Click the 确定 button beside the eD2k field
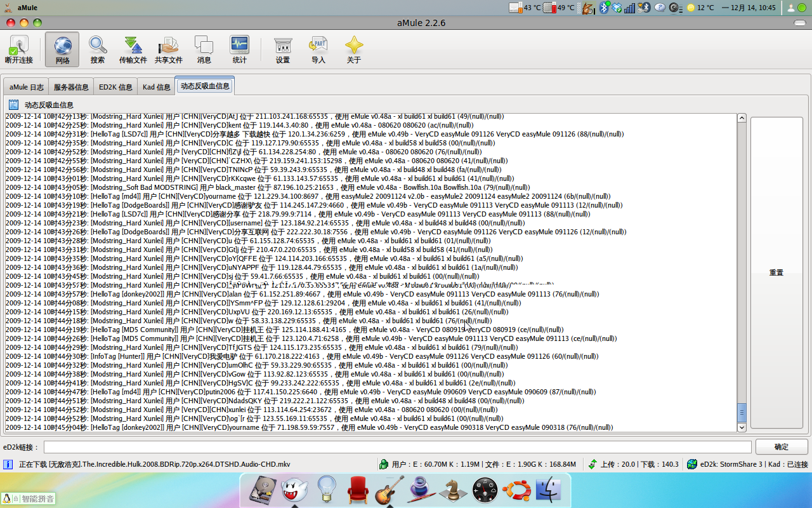This screenshot has height=508, width=812. (782, 447)
